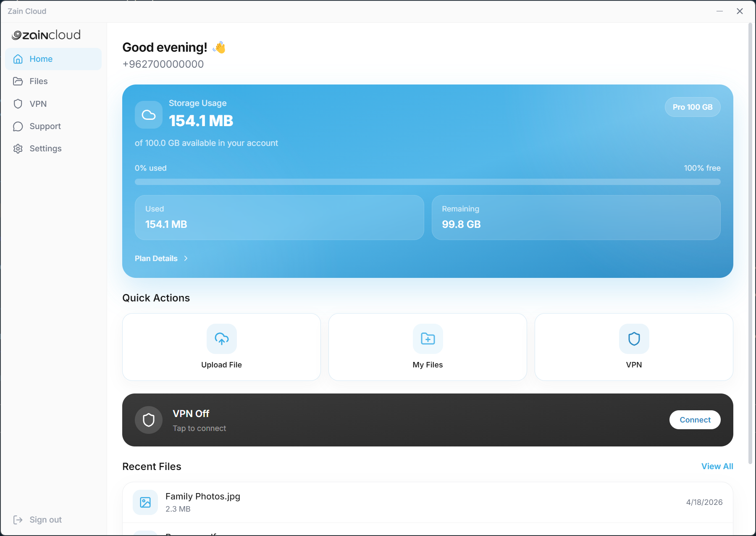Go to VPN in the sidebar

(53, 104)
